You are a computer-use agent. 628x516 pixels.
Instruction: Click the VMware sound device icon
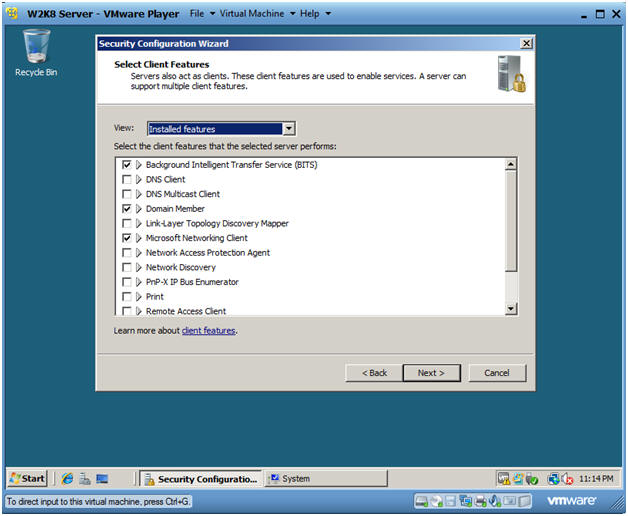coord(495,501)
